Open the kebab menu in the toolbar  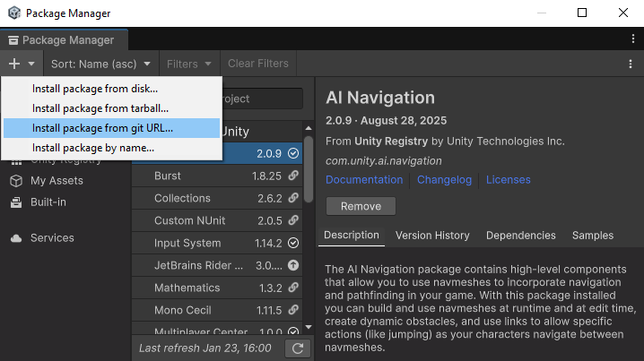tap(631, 64)
